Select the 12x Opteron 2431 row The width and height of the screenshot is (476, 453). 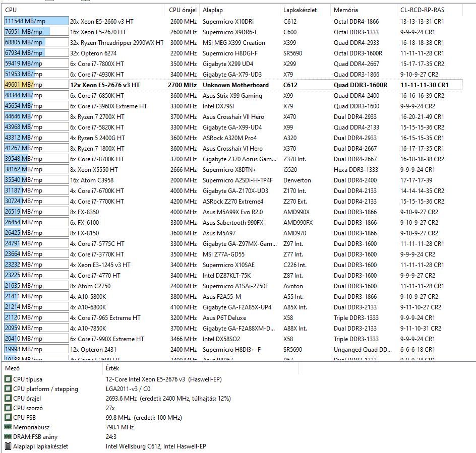[x=233, y=350]
